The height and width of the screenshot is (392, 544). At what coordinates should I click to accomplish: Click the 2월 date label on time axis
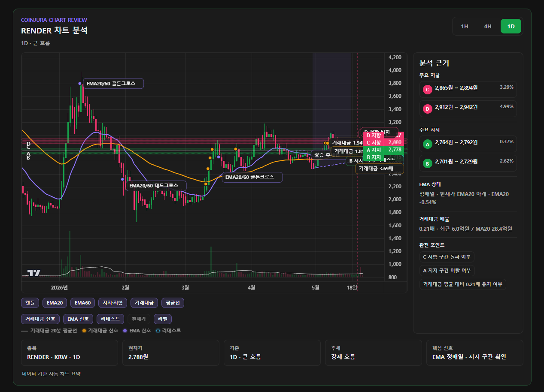[x=125, y=287]
